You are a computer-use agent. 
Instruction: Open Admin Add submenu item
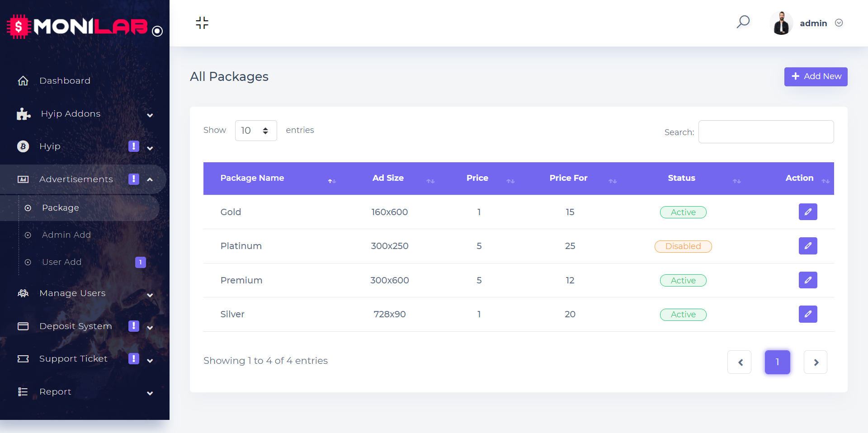click(x=66, y=235)
